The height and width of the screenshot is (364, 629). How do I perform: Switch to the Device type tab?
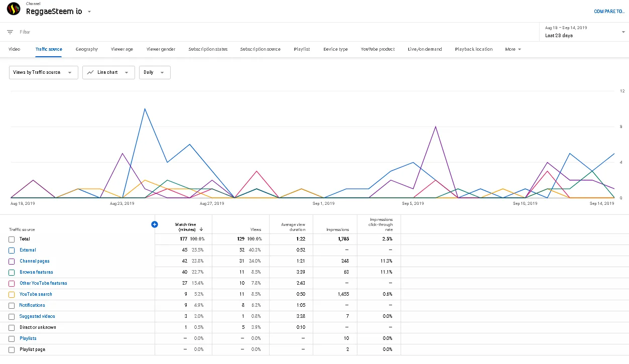(335, 49)
